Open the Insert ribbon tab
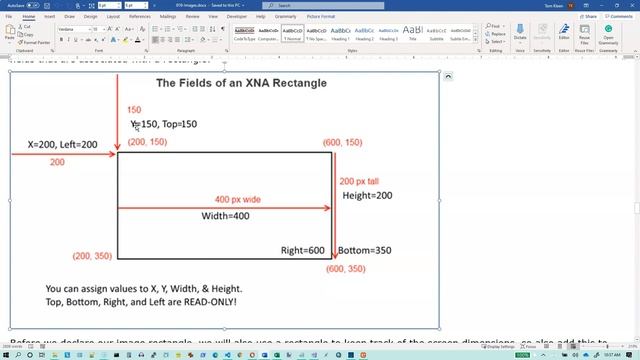Screen dimensions: 640x360 tap(49, 16)
